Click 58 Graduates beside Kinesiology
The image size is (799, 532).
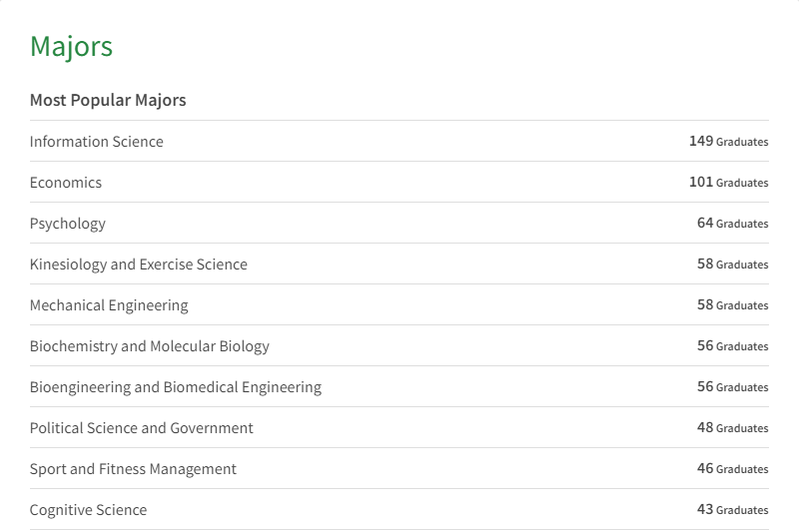point(733,264)
